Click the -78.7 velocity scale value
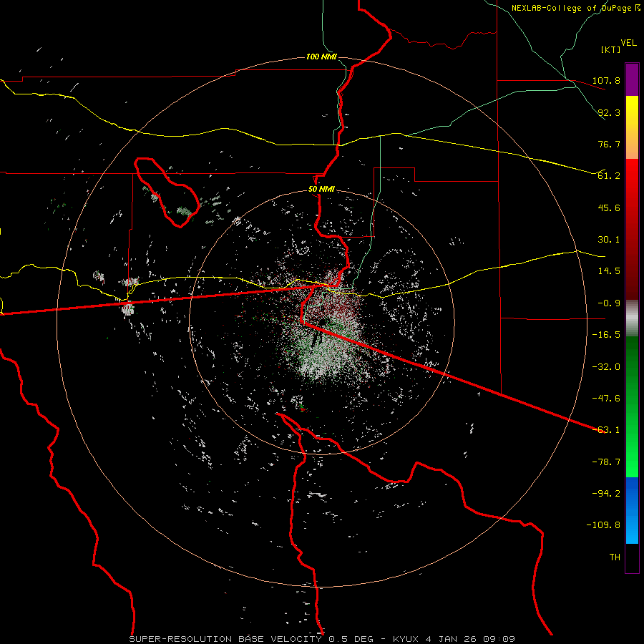Viewport: 644px width, 644px height. click(606, 462)
